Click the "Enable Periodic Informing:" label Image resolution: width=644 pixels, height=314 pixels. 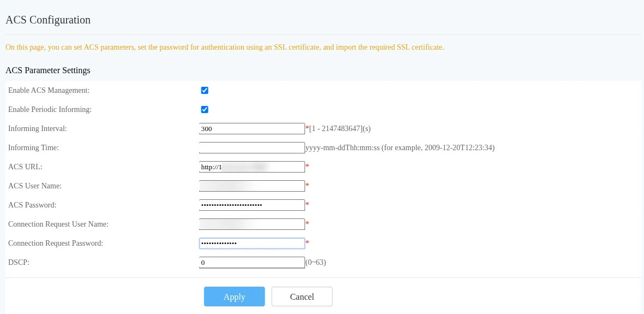(50, 109)
